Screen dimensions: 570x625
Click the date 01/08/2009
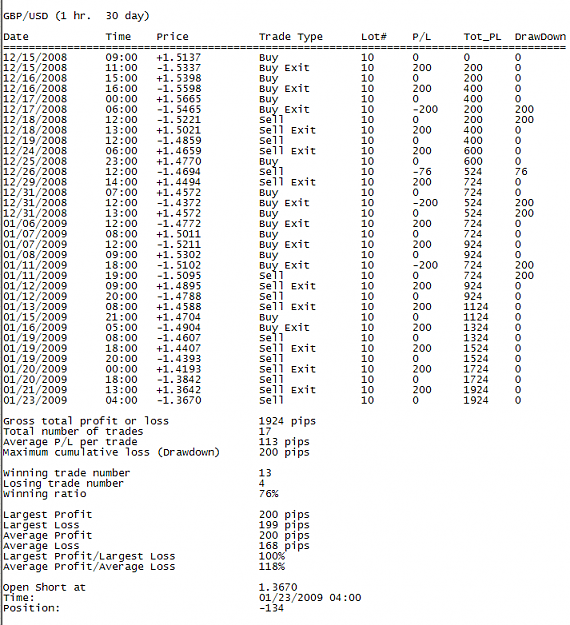point(35,255)
